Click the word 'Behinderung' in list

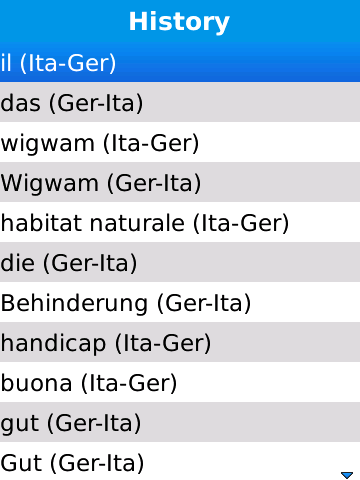[74, 304]
